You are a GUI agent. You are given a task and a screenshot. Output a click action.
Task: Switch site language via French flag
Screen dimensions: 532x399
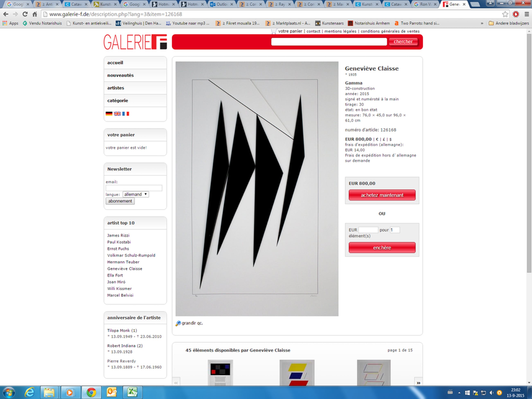click(x=126, y=114)
